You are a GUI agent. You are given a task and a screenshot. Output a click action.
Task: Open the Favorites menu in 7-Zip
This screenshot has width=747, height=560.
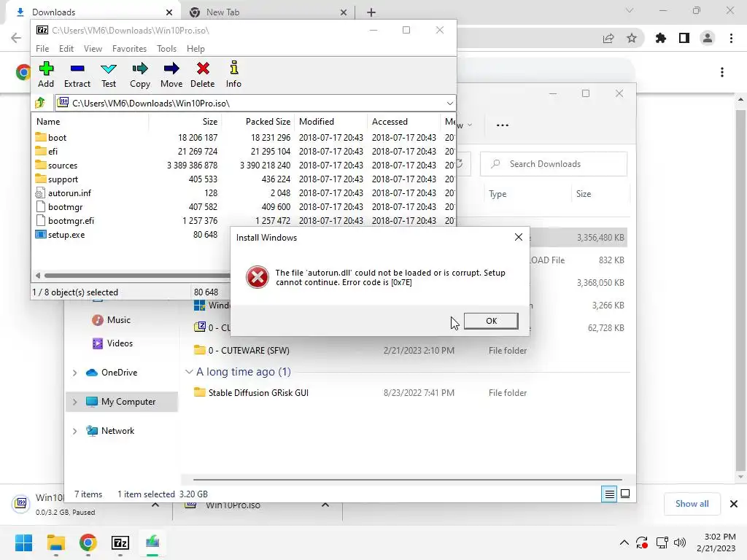[130, 49]
